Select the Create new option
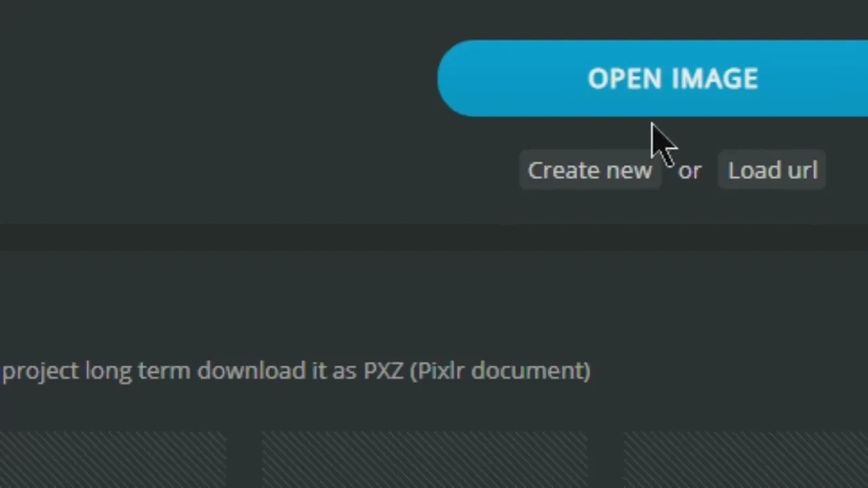Screen dimensions: 868x488 (x=590, y=170)
